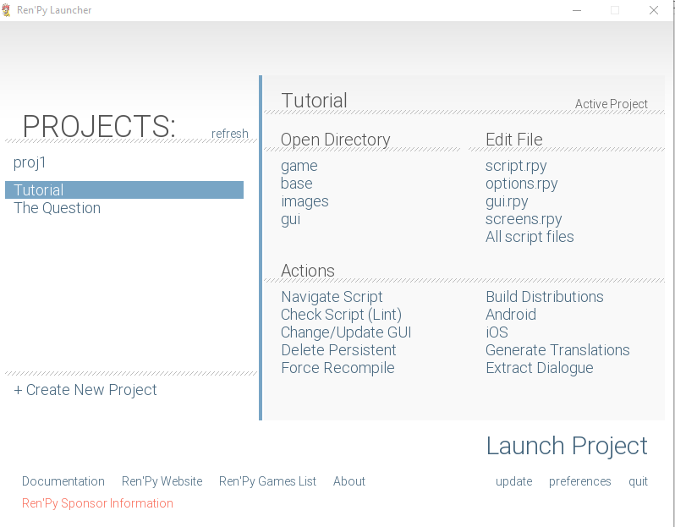Open the Documentation link
This screenshot has height=527, width=675.
point(63,481)
